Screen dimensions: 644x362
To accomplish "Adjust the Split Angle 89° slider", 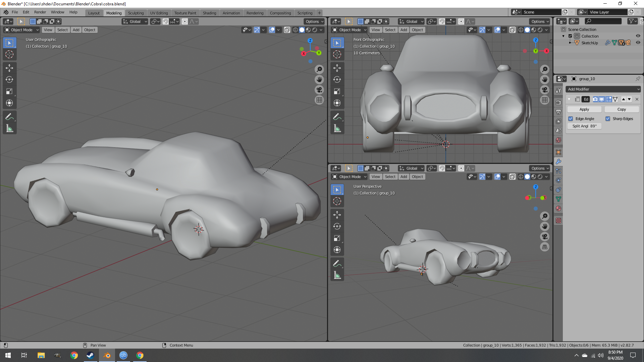I will coord(584,126).
